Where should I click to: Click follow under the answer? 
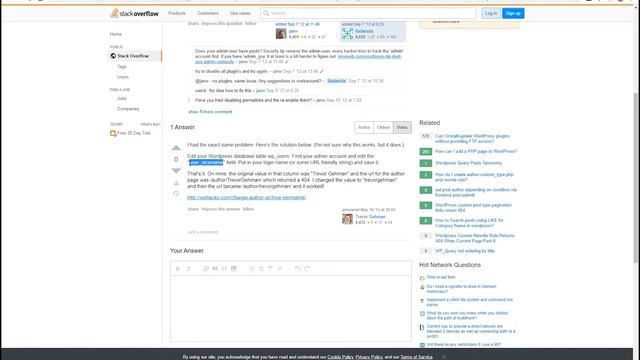(248, 209)
